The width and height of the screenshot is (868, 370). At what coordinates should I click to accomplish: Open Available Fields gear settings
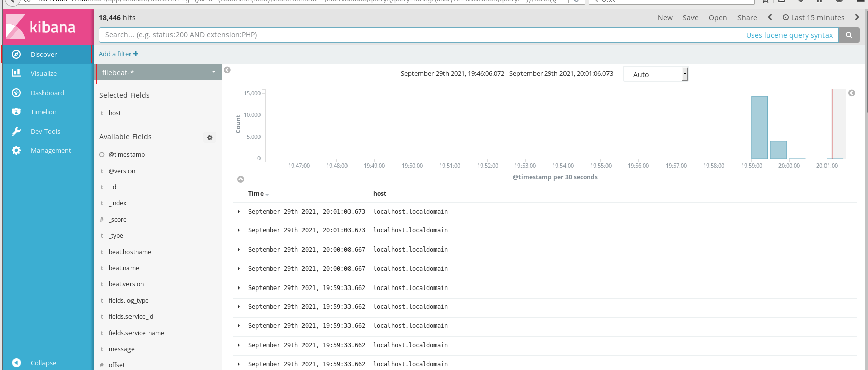[x=210, y=137]
